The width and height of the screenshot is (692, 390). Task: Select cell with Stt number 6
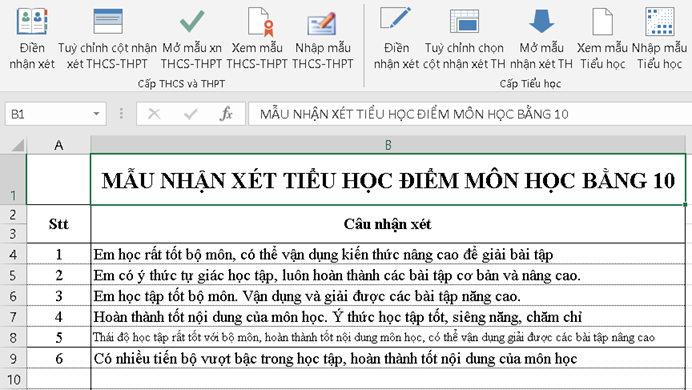pos(59,358)
